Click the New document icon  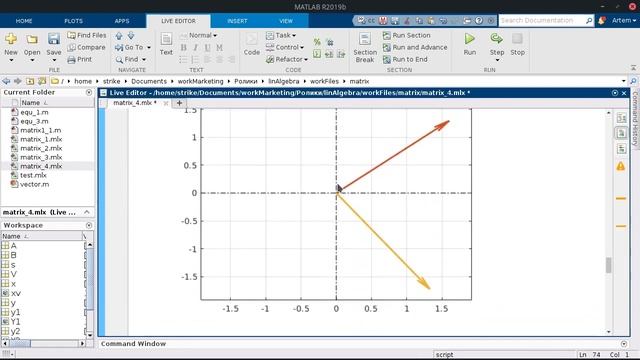coord(11,39)
